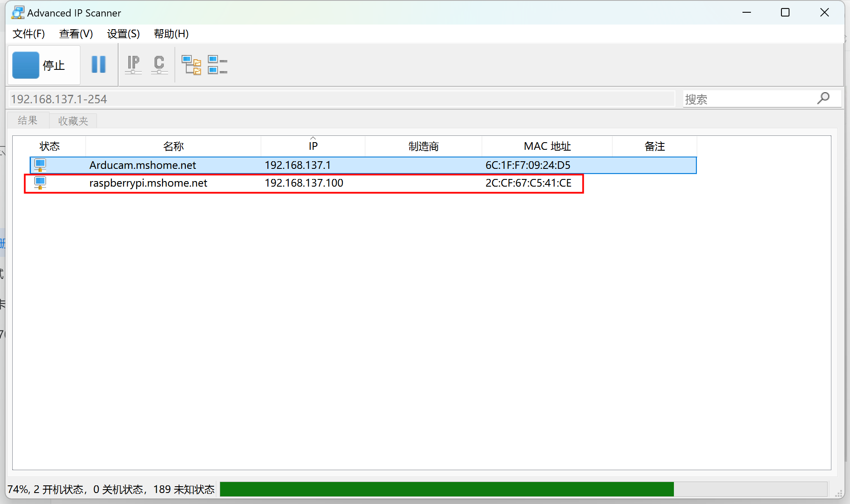The width and height of the screenshot is (850, 504).
Task: Click the IP range field 192.168.137.1-254
Action: coord(341,99)
